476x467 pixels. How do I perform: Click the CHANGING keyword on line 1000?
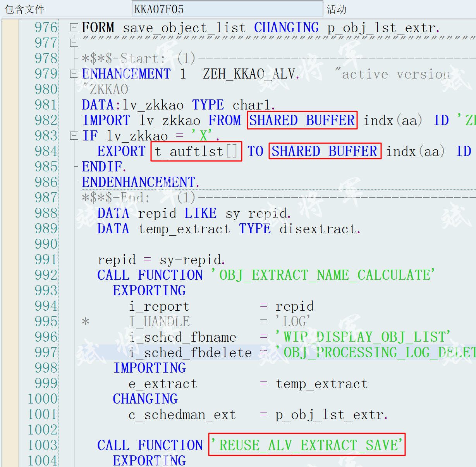145,399
